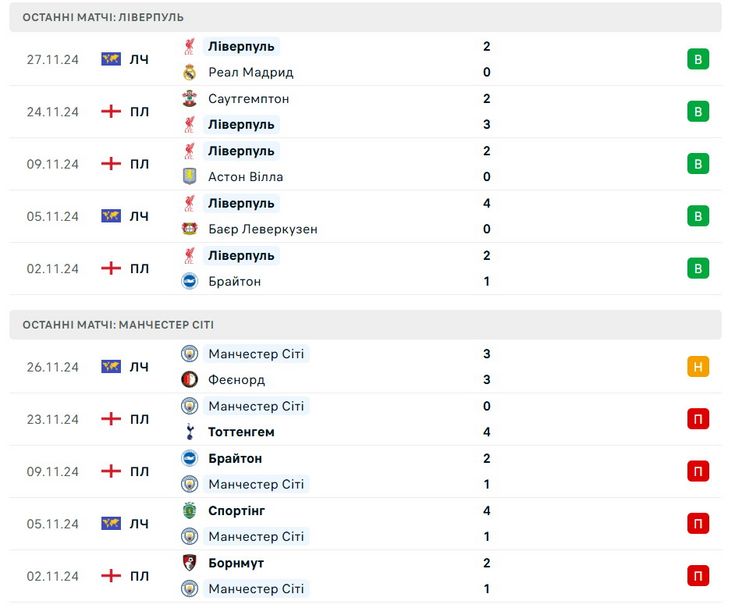Click the green win badge for Real Madrid match

698,59
